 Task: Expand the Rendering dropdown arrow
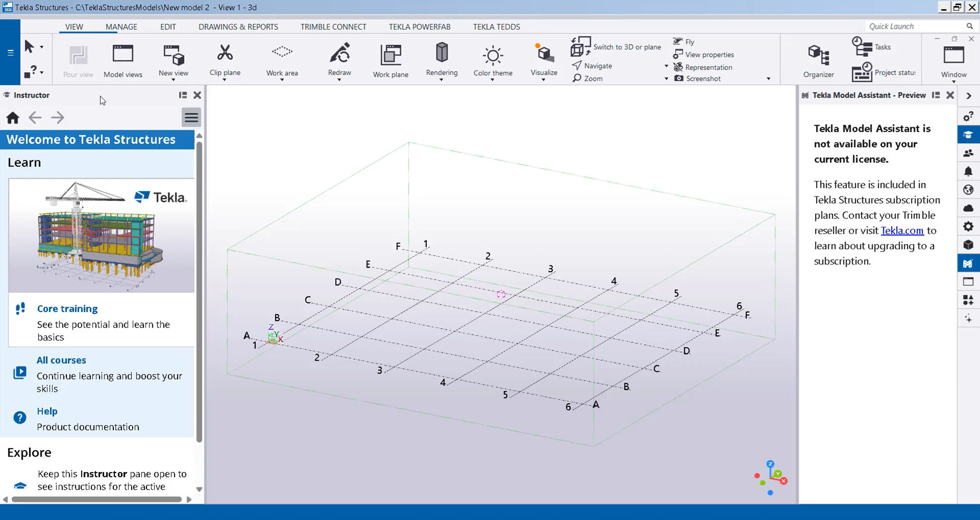tap(441, 80)
